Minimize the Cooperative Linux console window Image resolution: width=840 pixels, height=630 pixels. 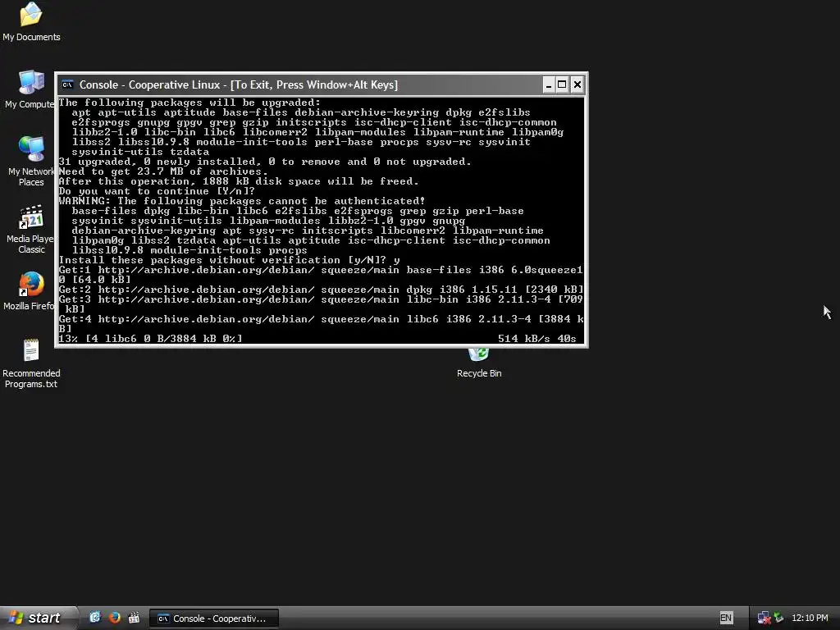[549, 84]
